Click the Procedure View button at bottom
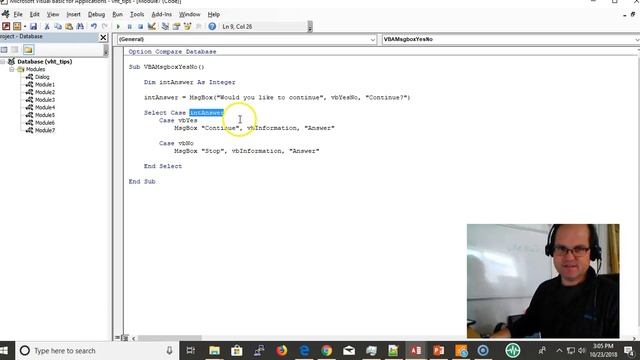Screen dimensions: 640x360 (118, 338)
